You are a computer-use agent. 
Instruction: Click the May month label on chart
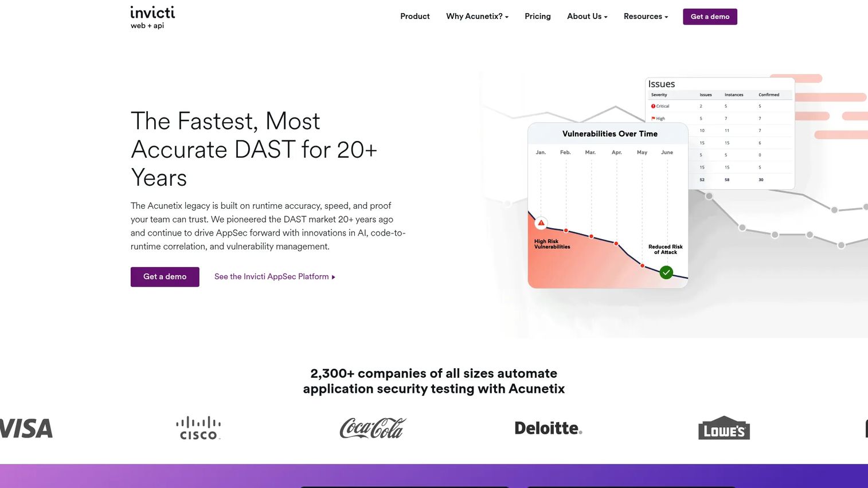click(x=642, y=153)
